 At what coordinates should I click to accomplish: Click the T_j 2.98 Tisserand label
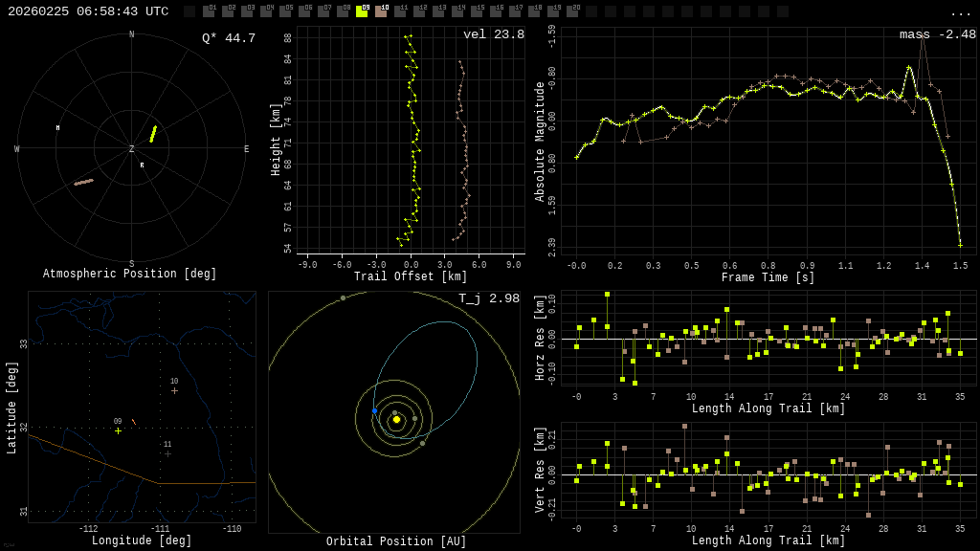(x=488, y=299)
